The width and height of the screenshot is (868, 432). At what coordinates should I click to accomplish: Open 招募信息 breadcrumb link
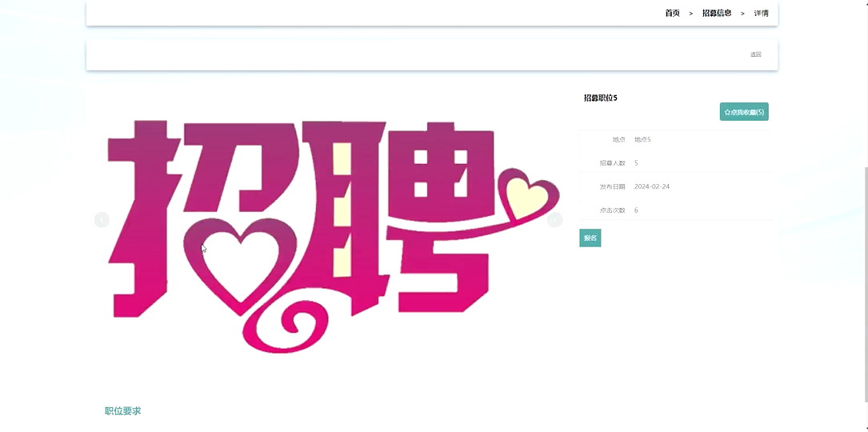tap(716, 14)
